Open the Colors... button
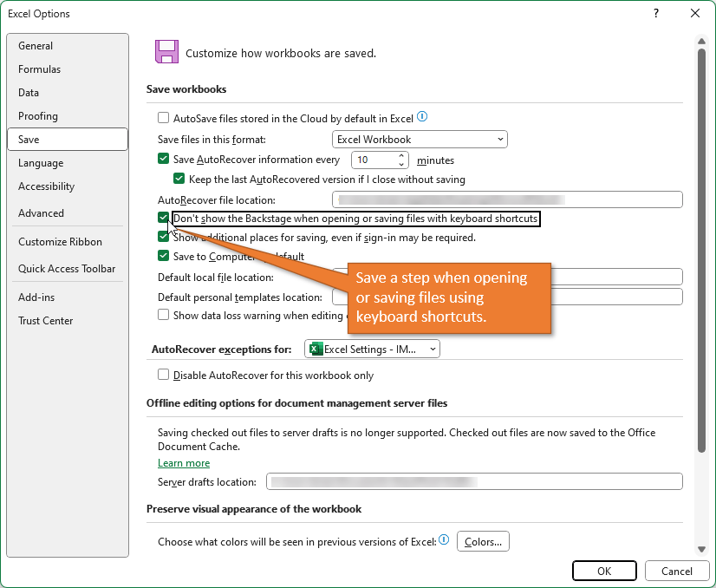This screenshot has height=588, width=716. click(483, 542)
